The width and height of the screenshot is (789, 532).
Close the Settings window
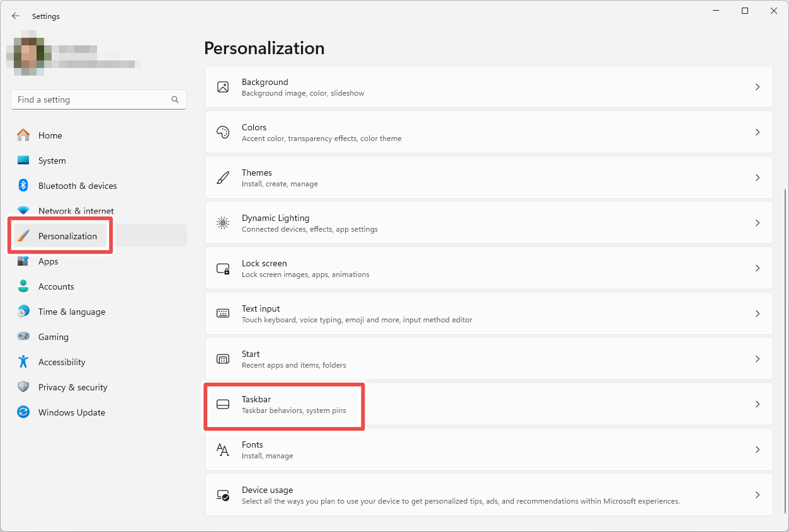(x=774, y=11)
